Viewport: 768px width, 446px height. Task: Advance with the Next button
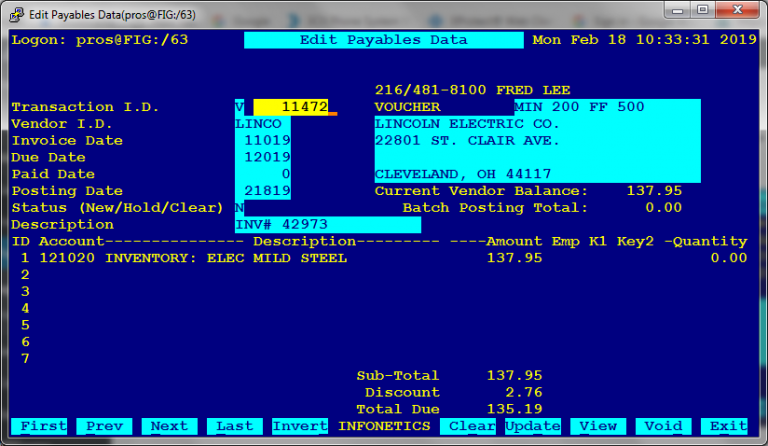point(169,426)
